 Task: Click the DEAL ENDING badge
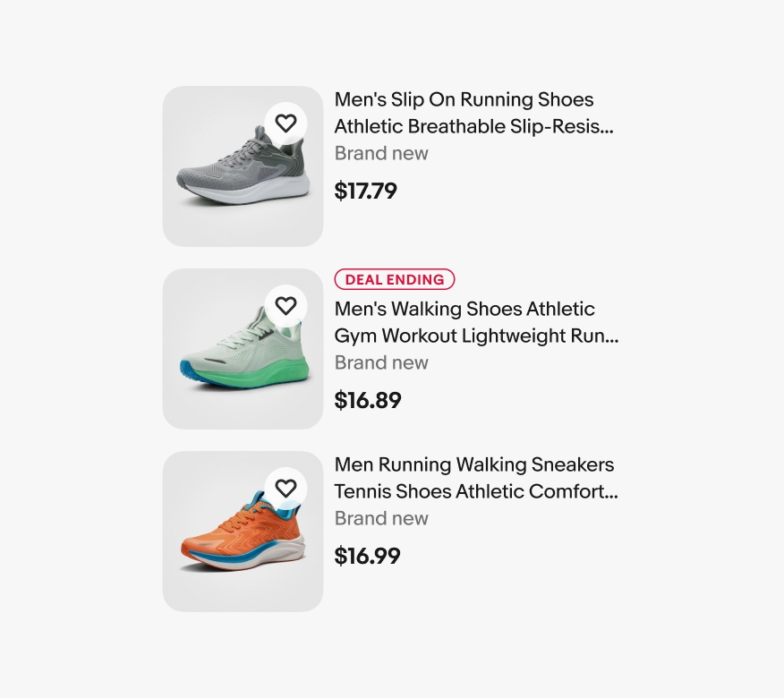[395, 279]
